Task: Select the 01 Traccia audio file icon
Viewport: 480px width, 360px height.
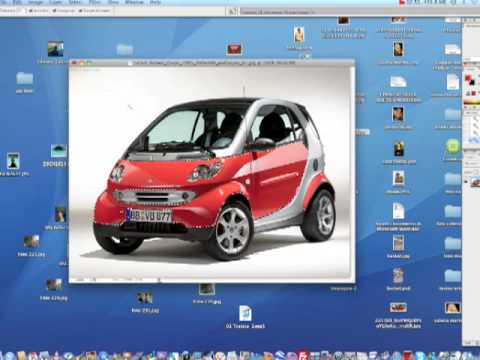Action: 245,313
